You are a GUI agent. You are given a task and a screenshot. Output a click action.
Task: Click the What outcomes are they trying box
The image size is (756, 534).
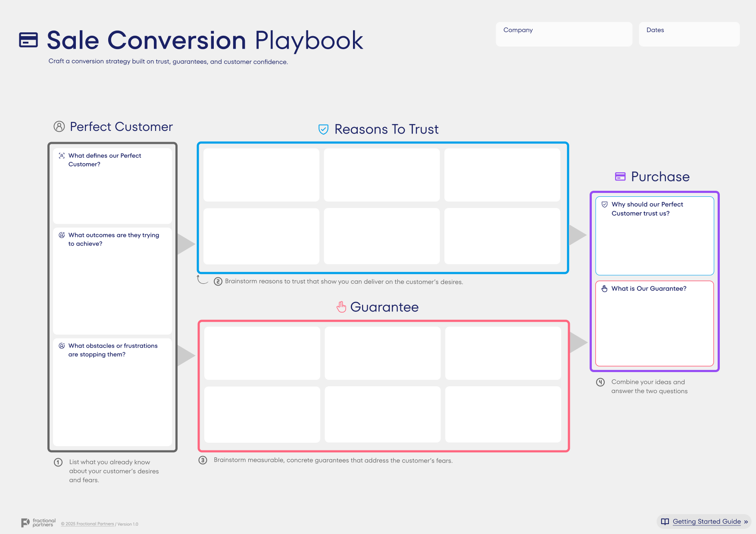click(x=112, y=281)
